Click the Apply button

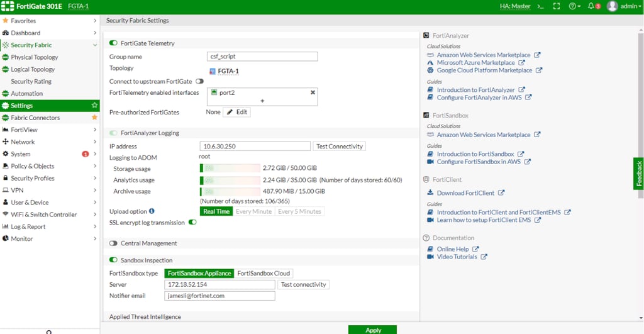point(373,330)
